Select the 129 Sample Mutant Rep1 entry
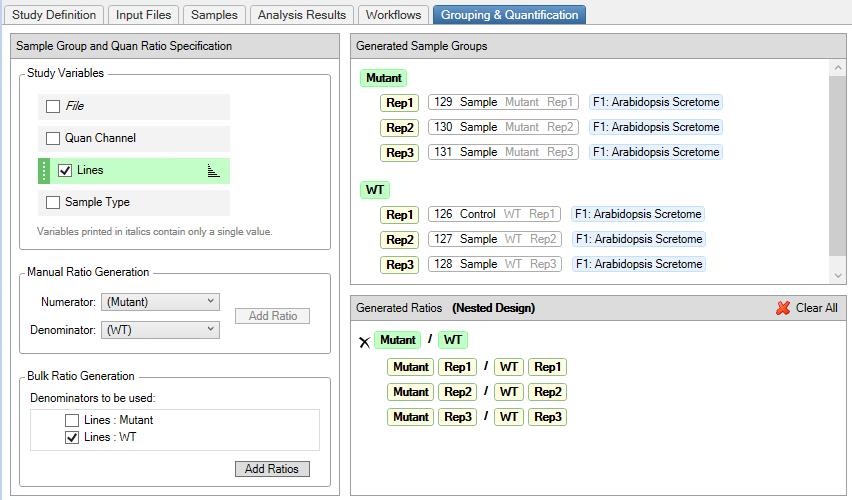 tap(504, 102)
